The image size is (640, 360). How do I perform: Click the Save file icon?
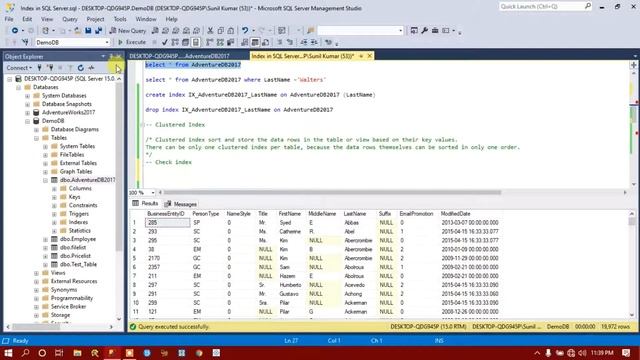point(88,31)
